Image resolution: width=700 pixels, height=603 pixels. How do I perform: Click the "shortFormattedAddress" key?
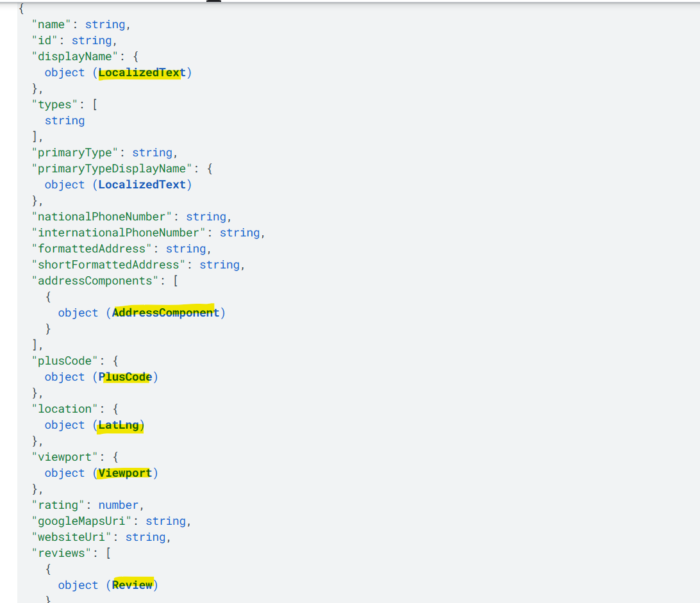coord(108,265)
